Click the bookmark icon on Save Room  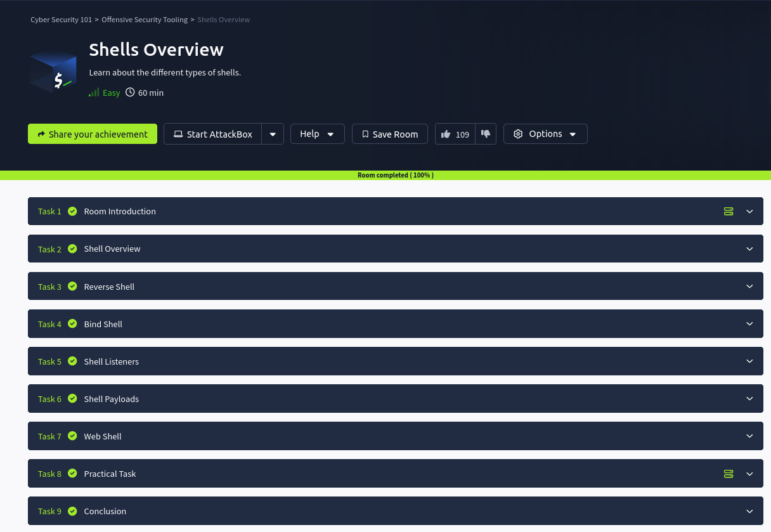pyautogui.click(x=365, y=134)
